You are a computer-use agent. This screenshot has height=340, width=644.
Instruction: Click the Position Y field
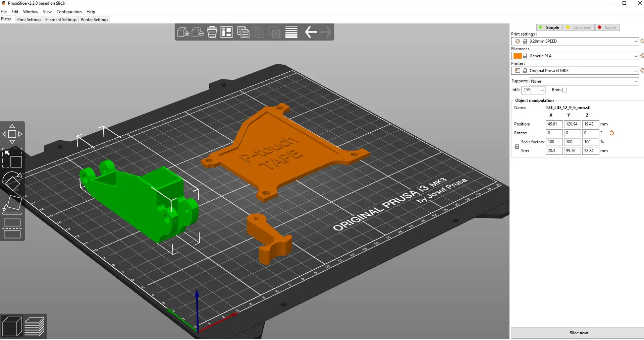point(572,124)
